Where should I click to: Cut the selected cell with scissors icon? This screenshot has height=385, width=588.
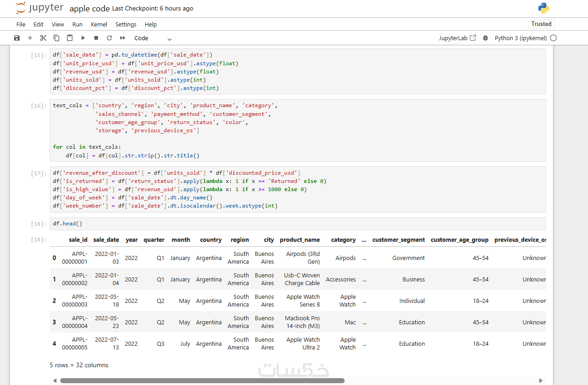pyautogui.click(x=43, y=38)
